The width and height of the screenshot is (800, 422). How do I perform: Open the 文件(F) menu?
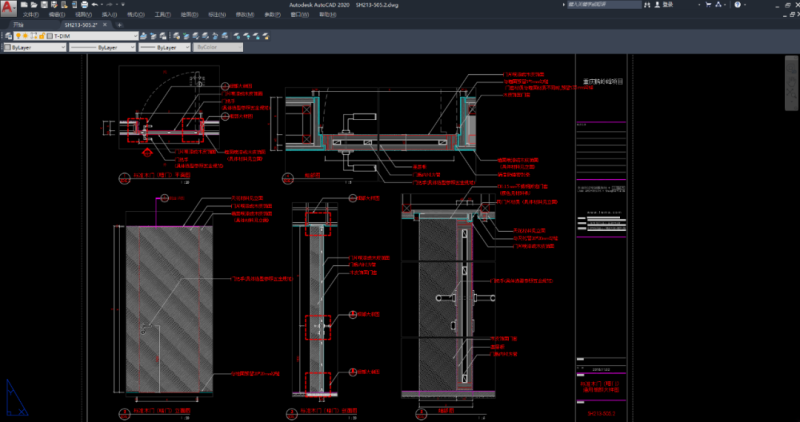pyautogui.click(x=30, y=16)
